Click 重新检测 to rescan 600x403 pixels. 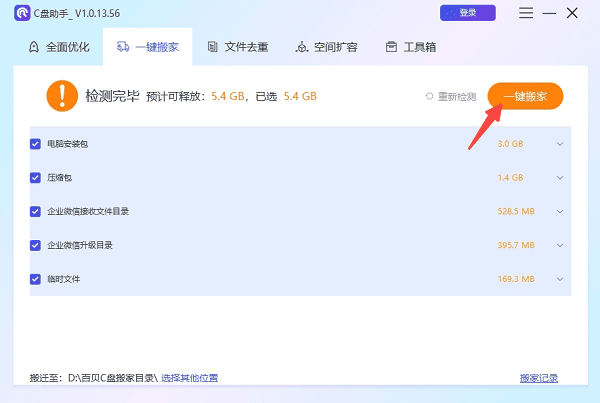(x=457, y=96)
